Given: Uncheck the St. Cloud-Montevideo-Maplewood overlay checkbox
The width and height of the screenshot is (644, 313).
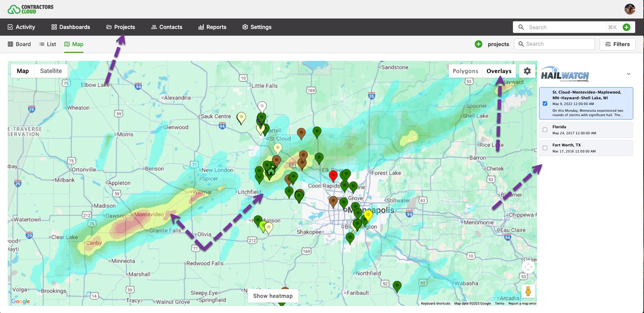Looking at the screenshot, I should (545, 103).
